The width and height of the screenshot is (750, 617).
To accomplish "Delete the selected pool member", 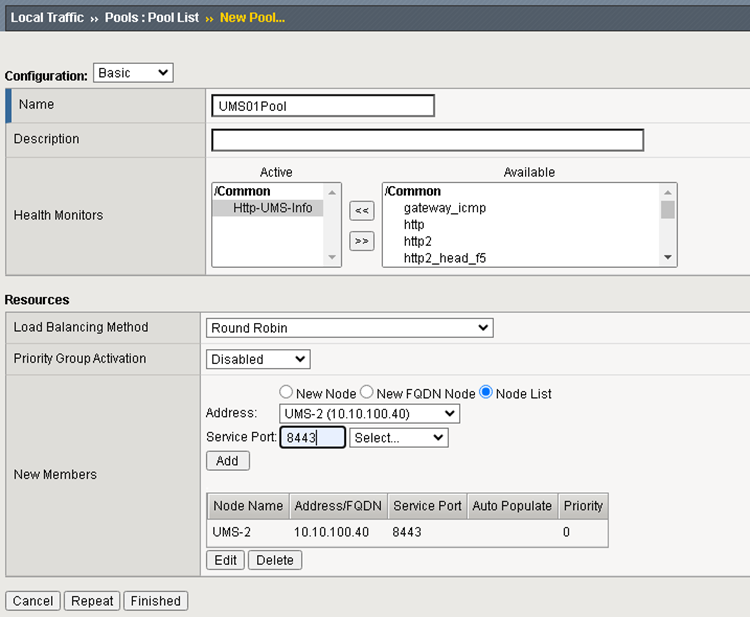I will pos(274,560).
